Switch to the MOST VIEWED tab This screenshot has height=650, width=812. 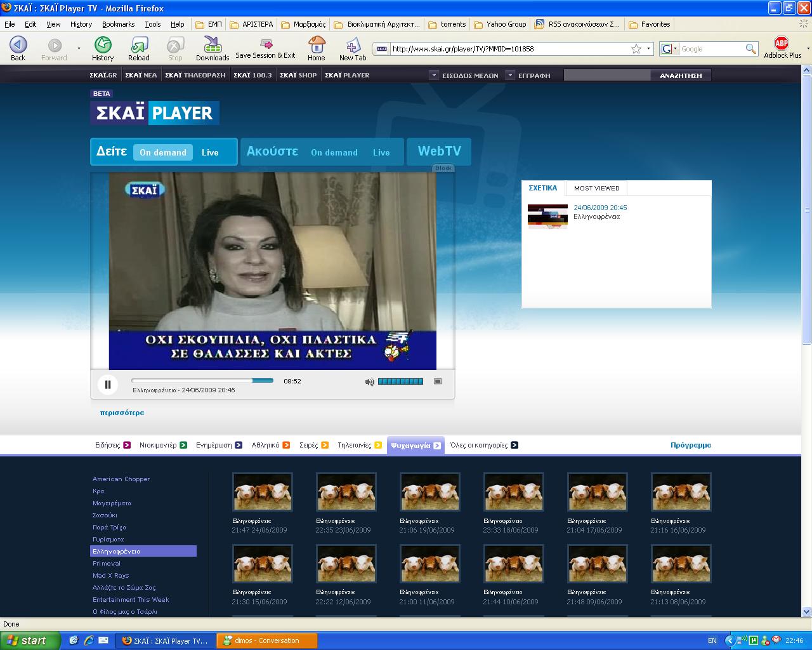pyautogui.click(x=596, y=188)
